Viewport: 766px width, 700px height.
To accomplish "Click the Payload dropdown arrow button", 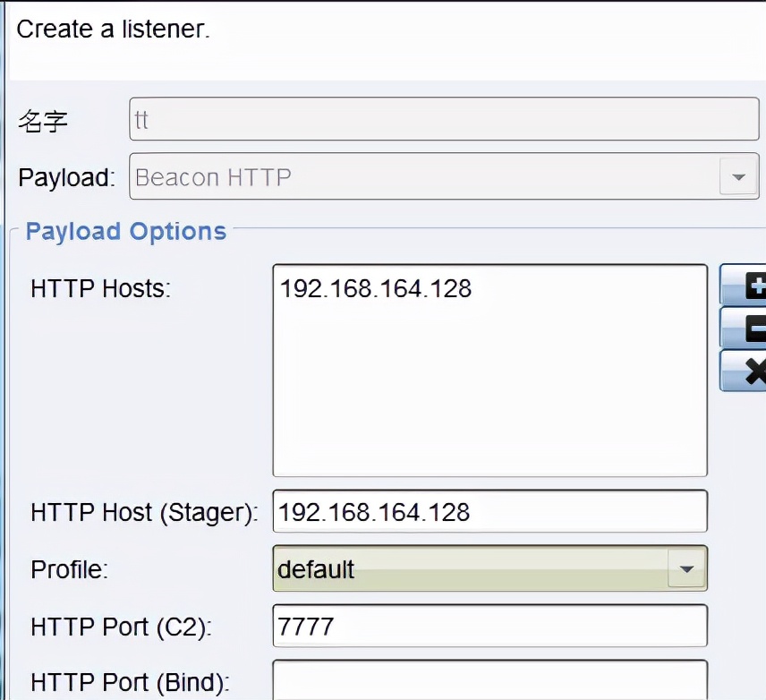I will tap(738, 177).
